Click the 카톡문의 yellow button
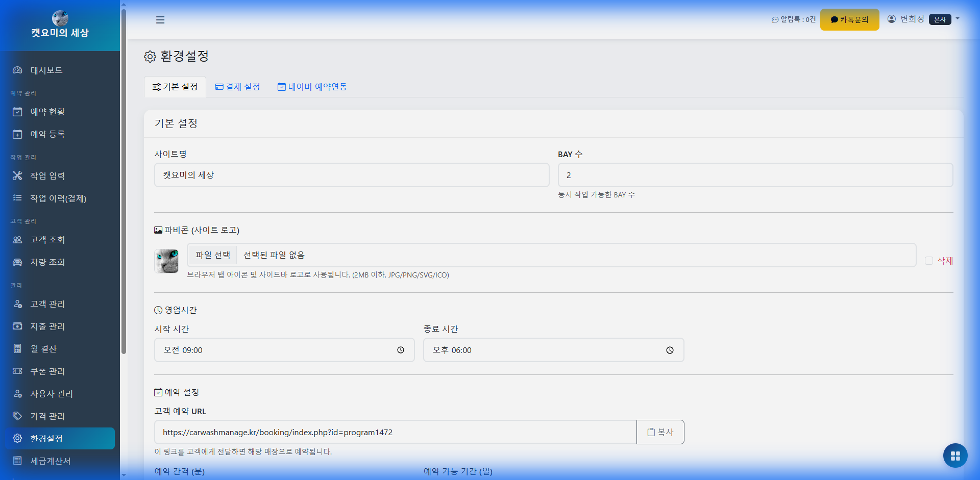 (x=849, y=19)
